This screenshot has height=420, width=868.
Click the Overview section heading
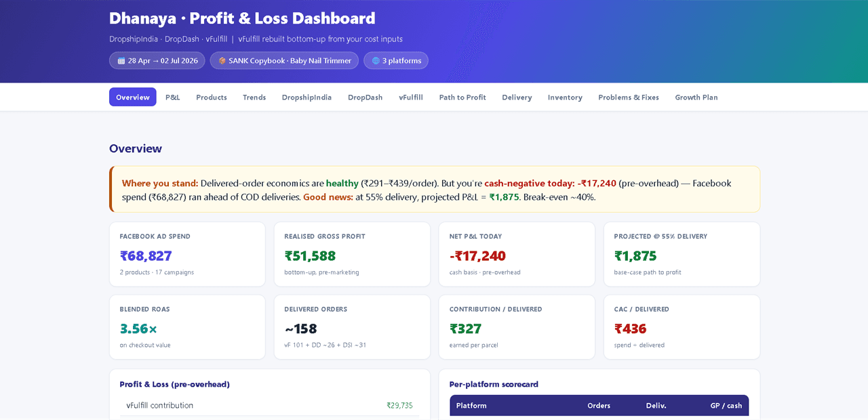[x=136, y=148]
